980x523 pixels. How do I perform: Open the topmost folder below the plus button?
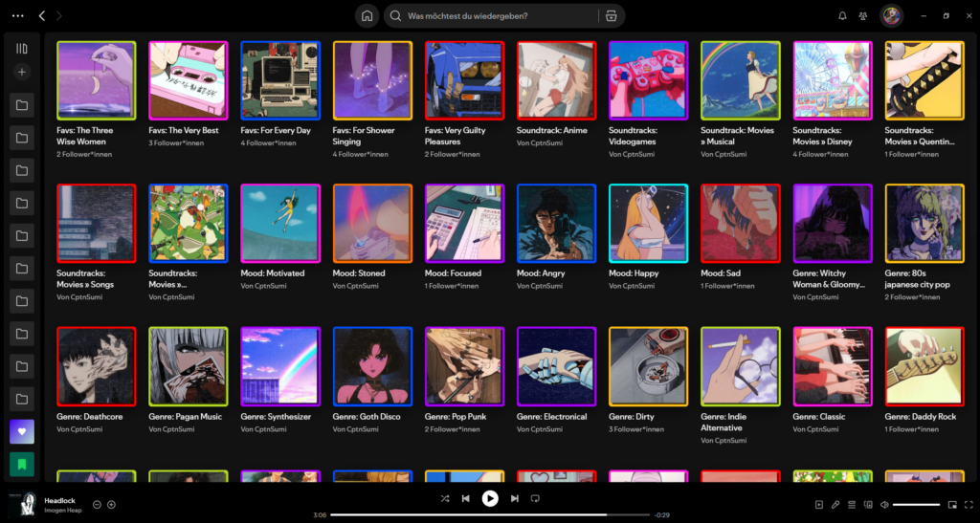(x=22, y=105)
